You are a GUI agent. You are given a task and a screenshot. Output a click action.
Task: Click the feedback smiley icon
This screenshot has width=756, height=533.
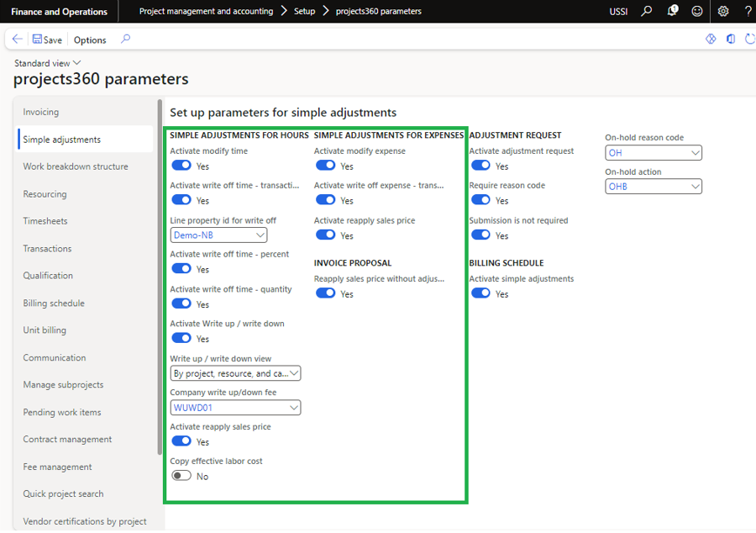[697, 12]
